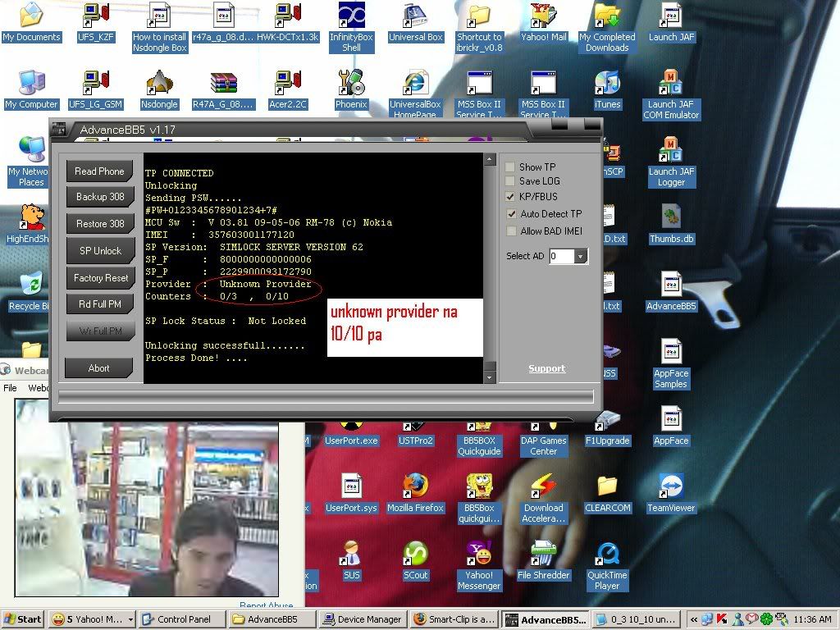Click the Restore 308 button
The height and width of the screenshot is (630, 840).
(99, 224)
